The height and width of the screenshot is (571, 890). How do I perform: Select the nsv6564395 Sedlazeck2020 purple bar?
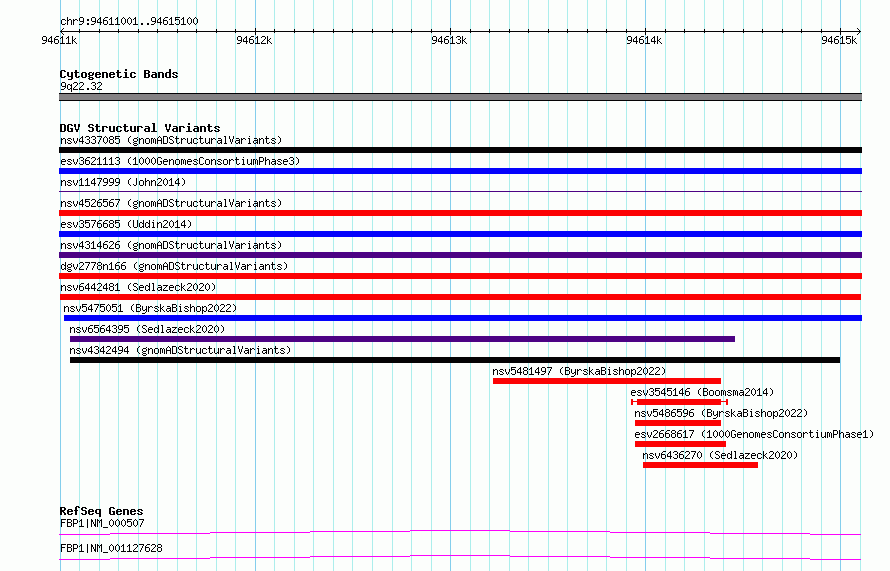coord(402,339)
